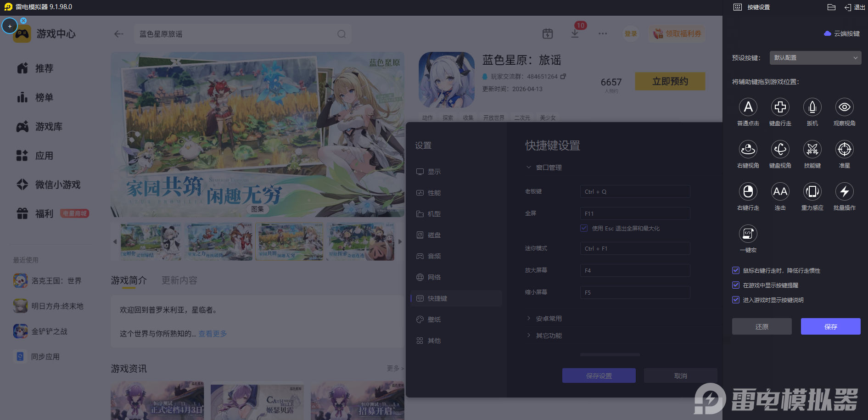Click the 还原 restore button
The width and height of the screenshot is (868, 420).
(x=762, y=326)
